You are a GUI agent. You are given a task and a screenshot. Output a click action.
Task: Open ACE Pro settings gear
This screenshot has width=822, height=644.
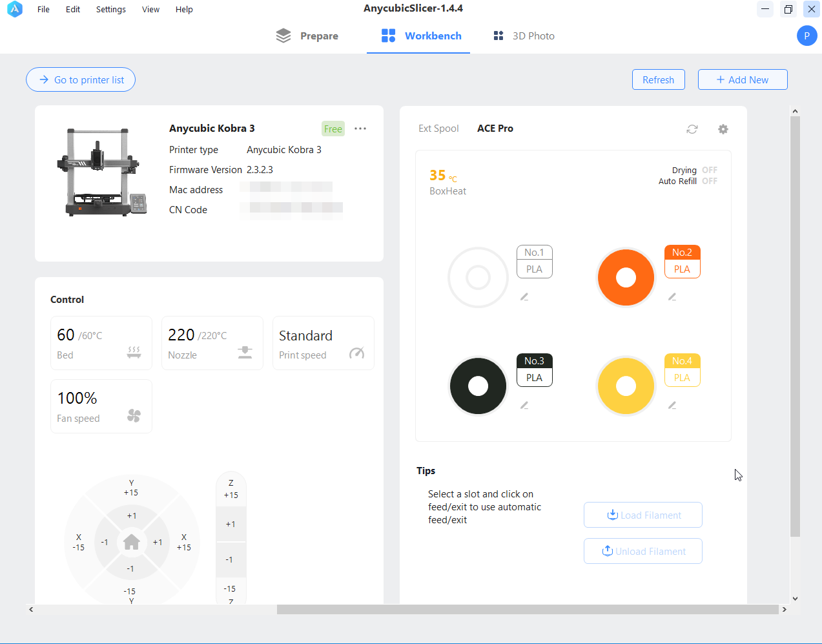point(723,129)
